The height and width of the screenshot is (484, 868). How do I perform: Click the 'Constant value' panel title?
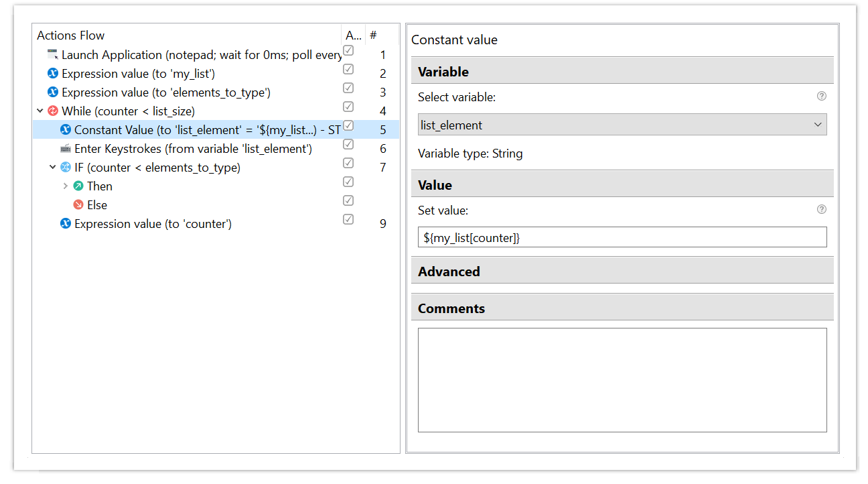tap(454, 40)
